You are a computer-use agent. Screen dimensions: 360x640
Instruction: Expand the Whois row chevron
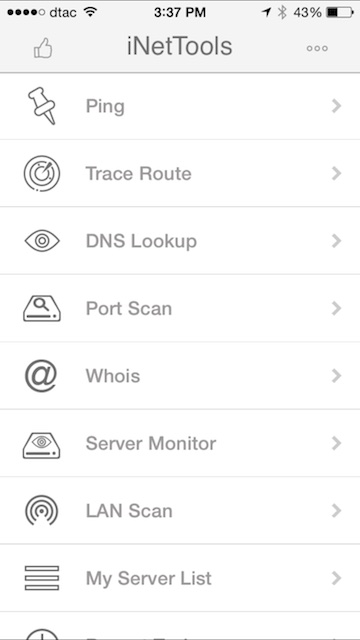(x=336, y=376)
